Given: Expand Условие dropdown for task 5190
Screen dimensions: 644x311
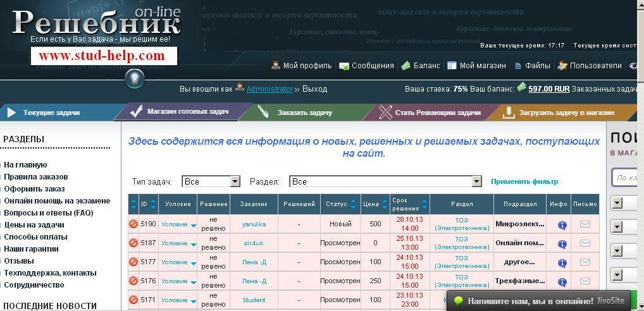Looking at the screenshot, I should [x=194, y=225].
